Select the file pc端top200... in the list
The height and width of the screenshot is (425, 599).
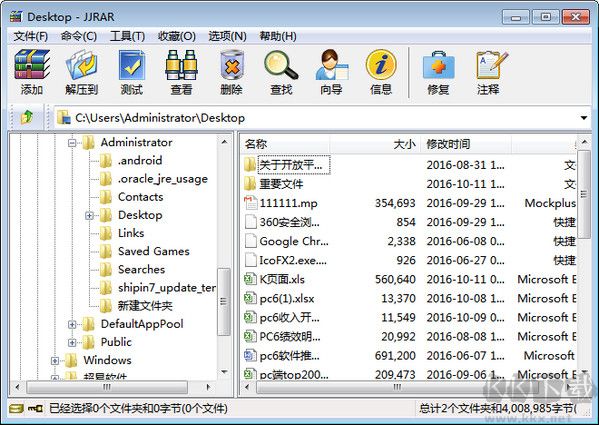(x=294, y=374)
